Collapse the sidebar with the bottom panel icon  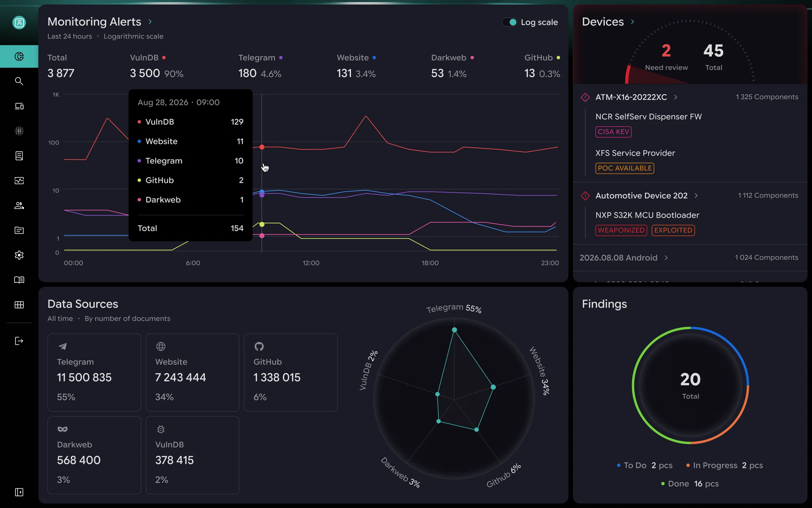click(x=19, y=492)
